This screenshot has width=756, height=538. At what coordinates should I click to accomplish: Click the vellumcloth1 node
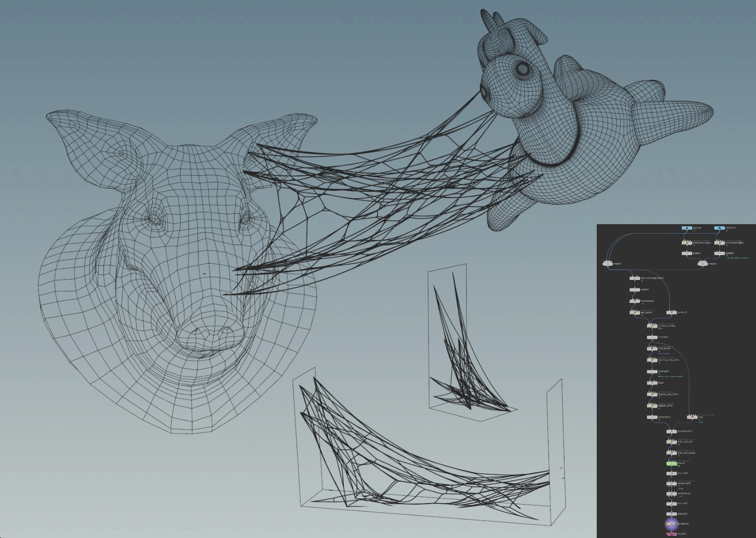point(671,483)
